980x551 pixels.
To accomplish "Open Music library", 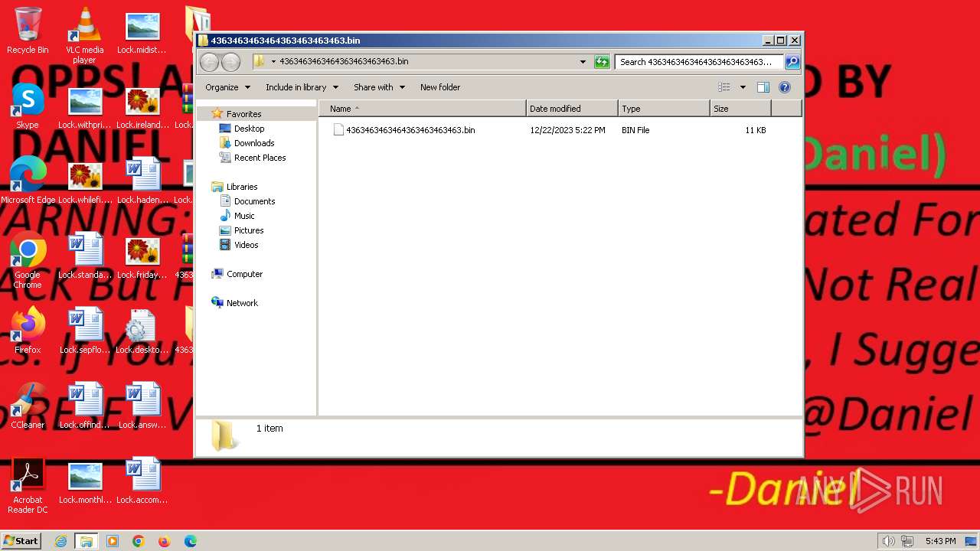I will coord(244,216).
